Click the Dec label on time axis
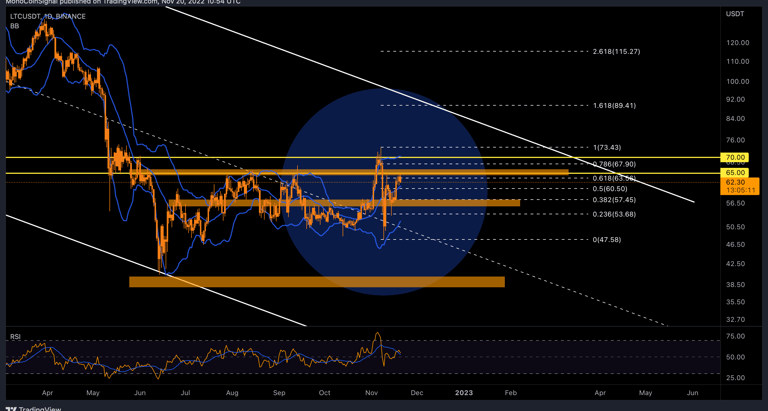This screenshot has width=768, height=411. [x=416, y=393]
